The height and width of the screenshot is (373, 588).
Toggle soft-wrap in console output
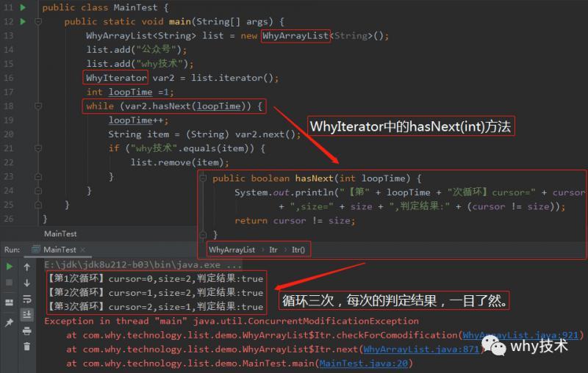27,299
